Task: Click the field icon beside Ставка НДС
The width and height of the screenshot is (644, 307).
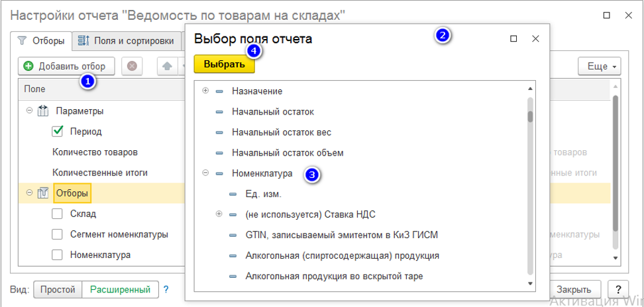Action: (x=233, y=214)
